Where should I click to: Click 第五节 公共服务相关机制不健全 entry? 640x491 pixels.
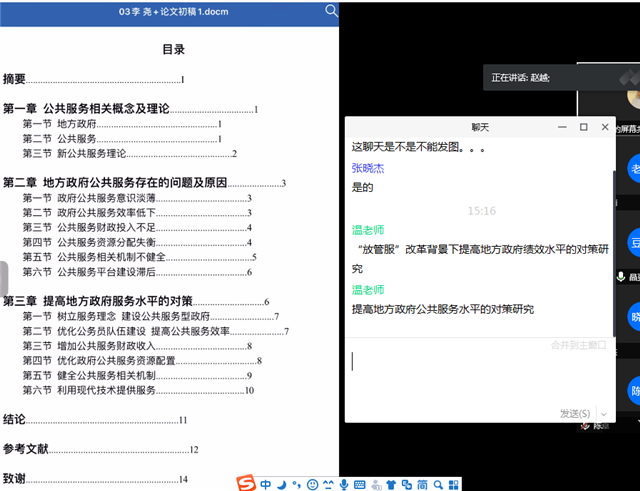[140, 257]
